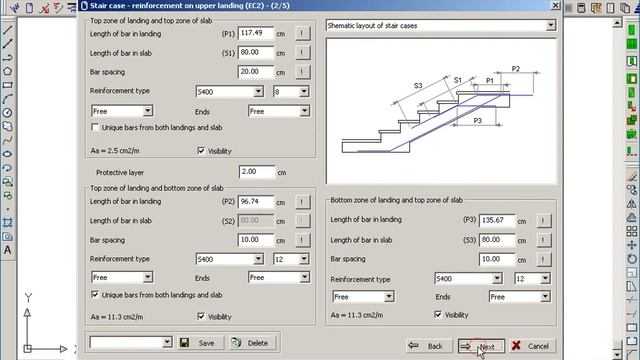
Task: Click the P1 length field showing 117.49
Action: (256, 33)
